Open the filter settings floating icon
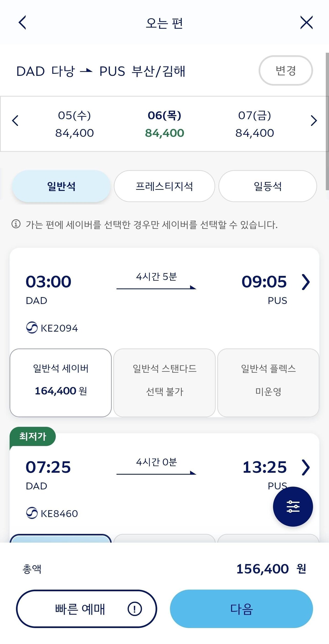This screenshot has width=329, height=644. tap(293, 507)
